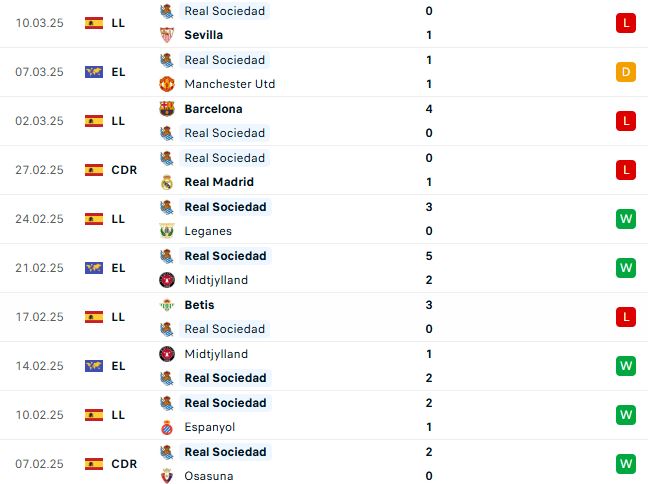Select Real Sociedad in the Betis match
Image resolution: width=651 pixels, height=484 pixels.
pyautogui.click(x=225, y=329)
